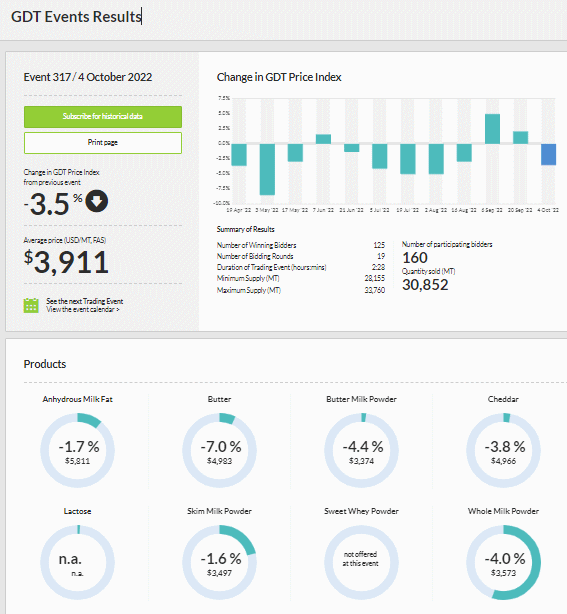Screen dimensions: 567x614
Task: Click the 5 Jul '22 chart bar
Action: (379, 156)
